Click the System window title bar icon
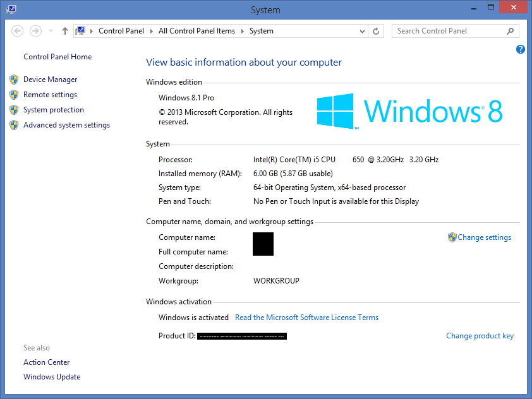This screenshot has width=532, height=399. (11, 9)
